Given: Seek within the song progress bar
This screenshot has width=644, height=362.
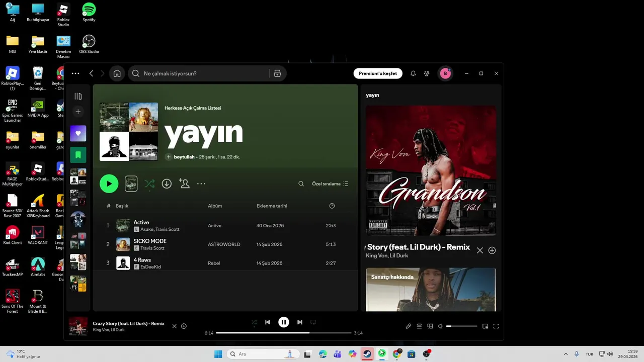Looking at the screenshot, I should 284,333.
